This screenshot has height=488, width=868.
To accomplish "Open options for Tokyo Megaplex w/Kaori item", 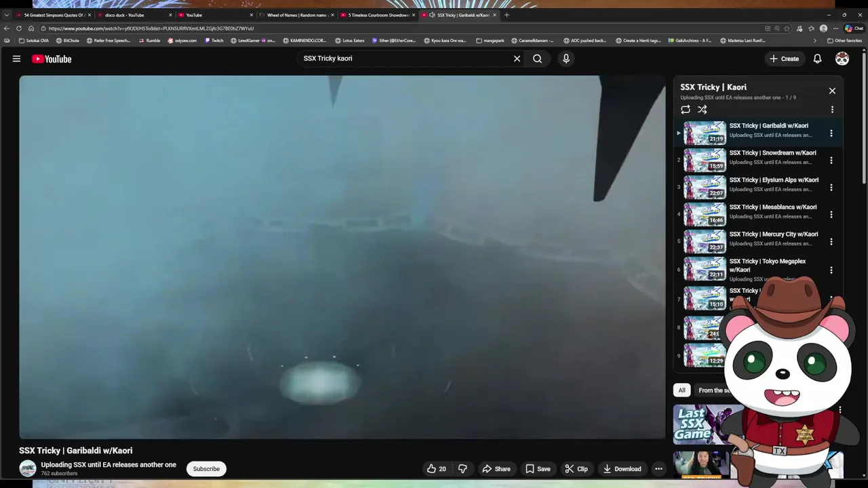I will coord(831,270).
